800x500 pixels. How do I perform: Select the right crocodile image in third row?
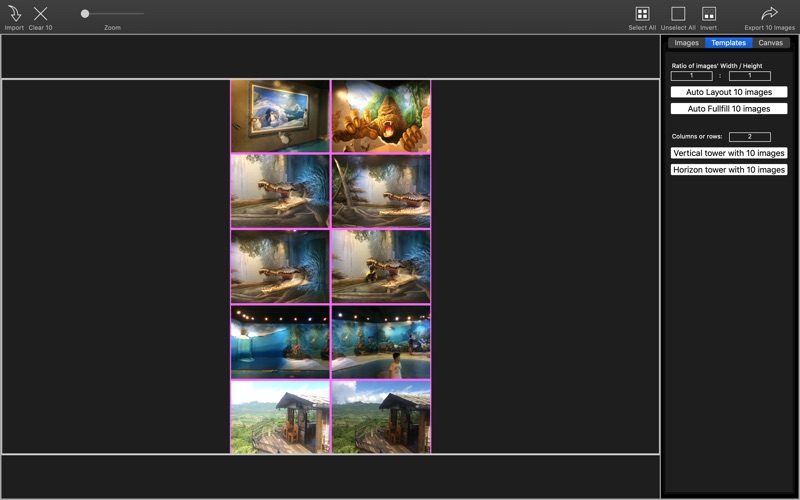pyautogui.click(x=381, y=266)
